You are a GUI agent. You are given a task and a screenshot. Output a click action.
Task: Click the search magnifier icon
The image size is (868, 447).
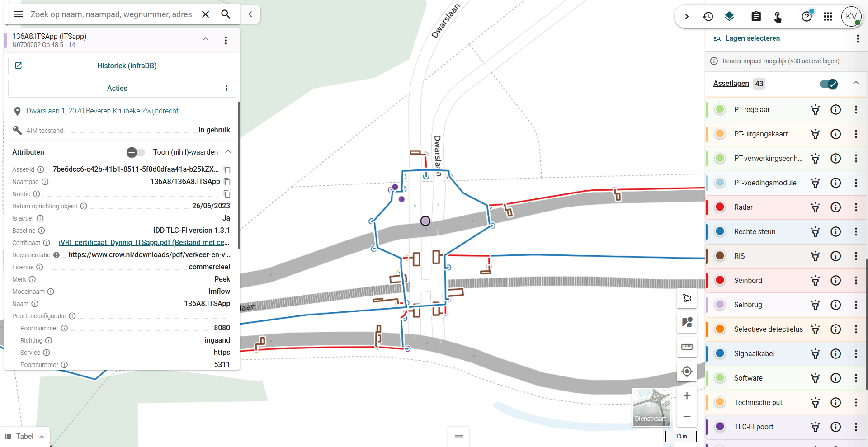226,14
